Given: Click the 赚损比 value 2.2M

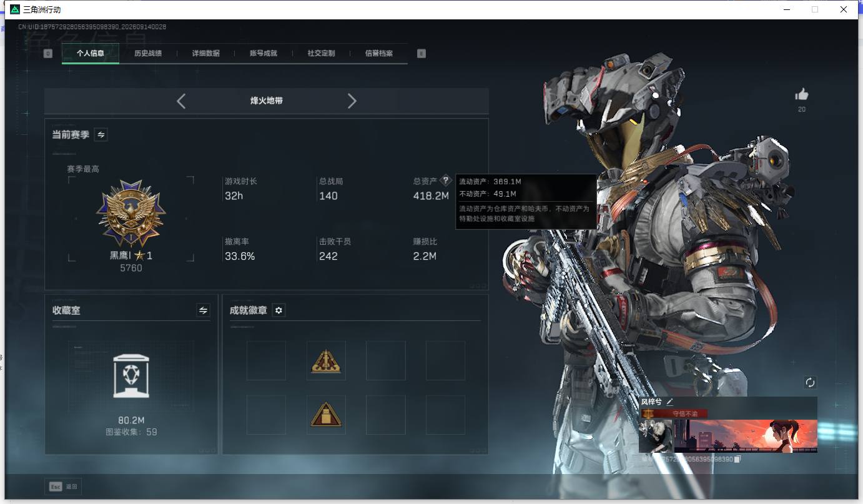Looking at the screenshot, I should 425,256.
